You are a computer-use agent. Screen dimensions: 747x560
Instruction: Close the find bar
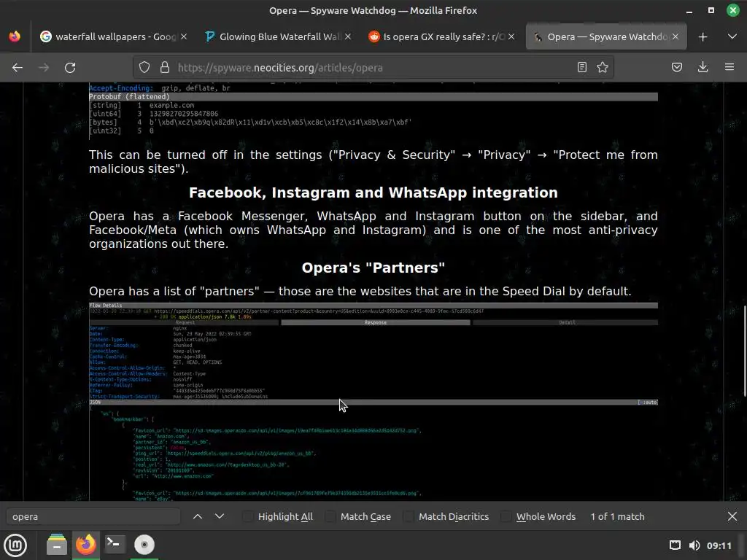732,517
